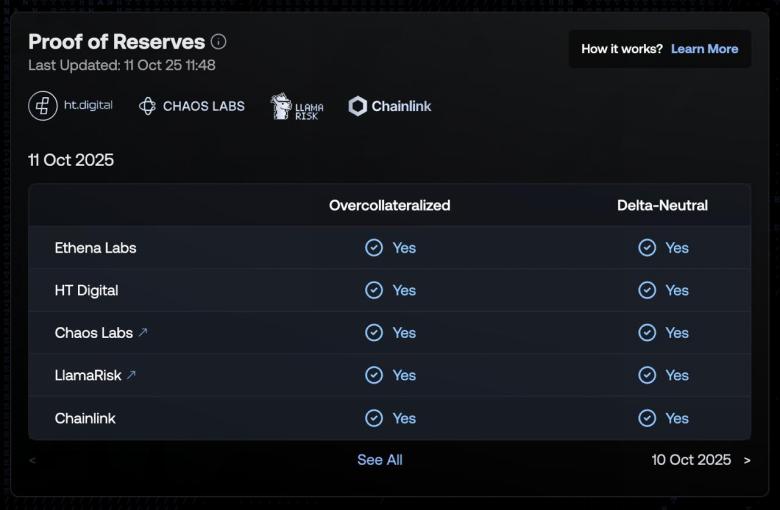Viewport: 780px width, 510px height.
Task: Click Ethena Labs Overcollateralized check icon
Action: click(374, 248)
